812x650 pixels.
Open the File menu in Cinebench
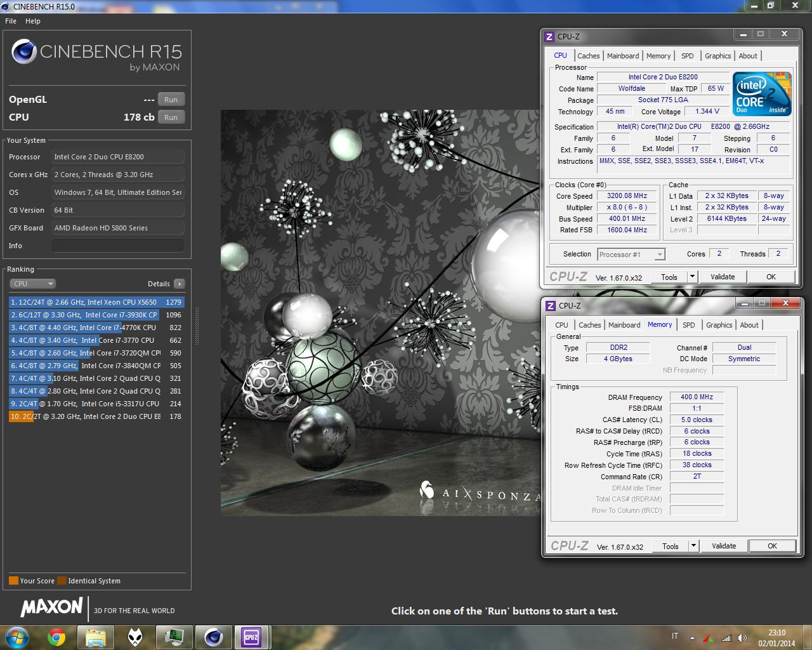pos(11,21)
